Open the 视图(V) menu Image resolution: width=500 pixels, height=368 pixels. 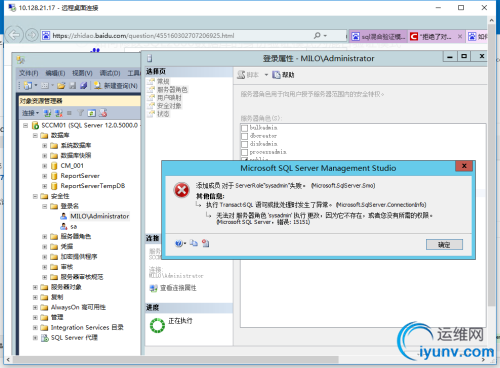pos(82,73)
